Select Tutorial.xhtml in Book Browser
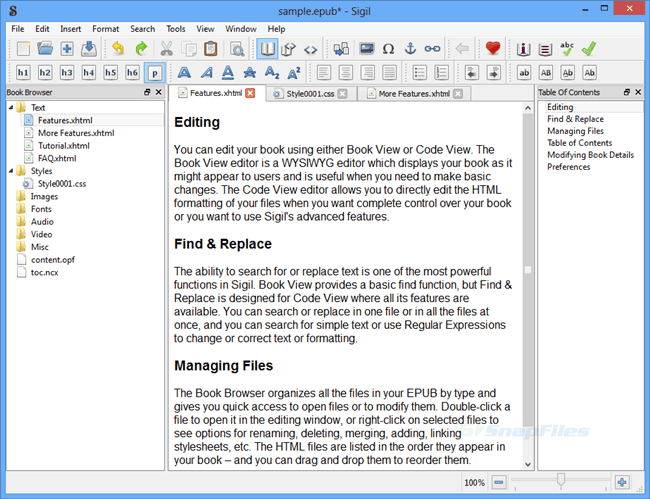 (63, 146)
